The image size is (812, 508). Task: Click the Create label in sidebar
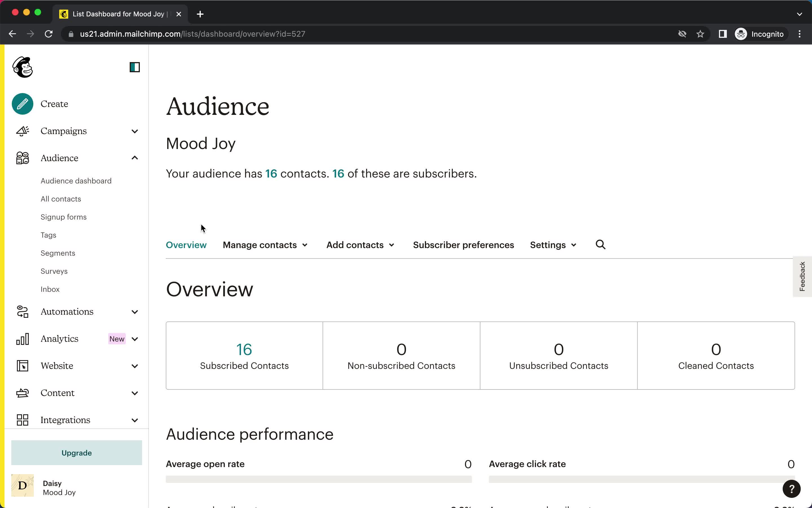tap(54, 104)
